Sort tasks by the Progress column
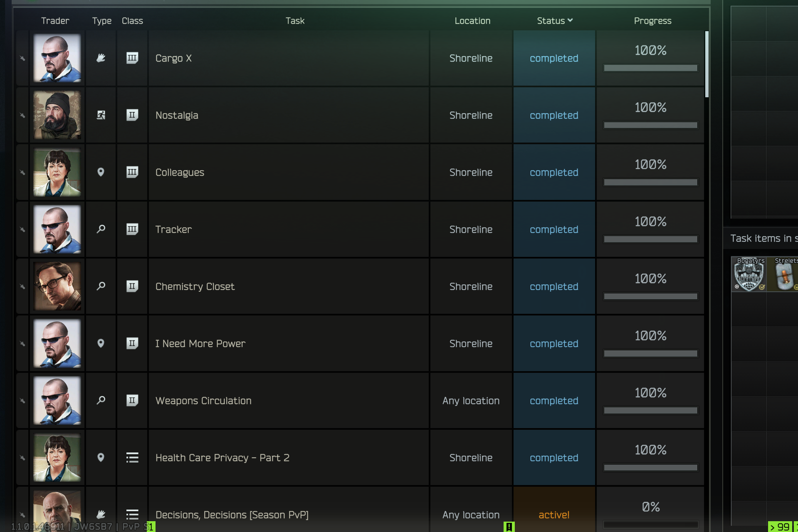Image resolution: width=798 pixels, height=532 pixels. 652,21
